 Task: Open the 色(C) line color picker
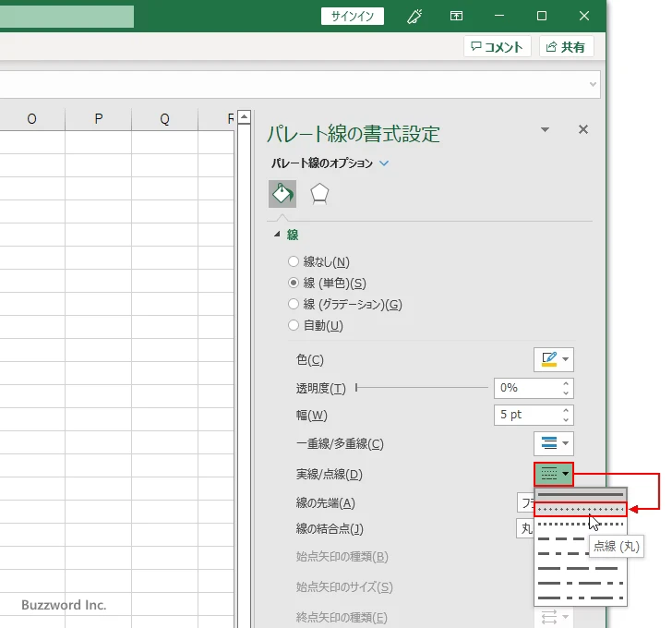554,359
